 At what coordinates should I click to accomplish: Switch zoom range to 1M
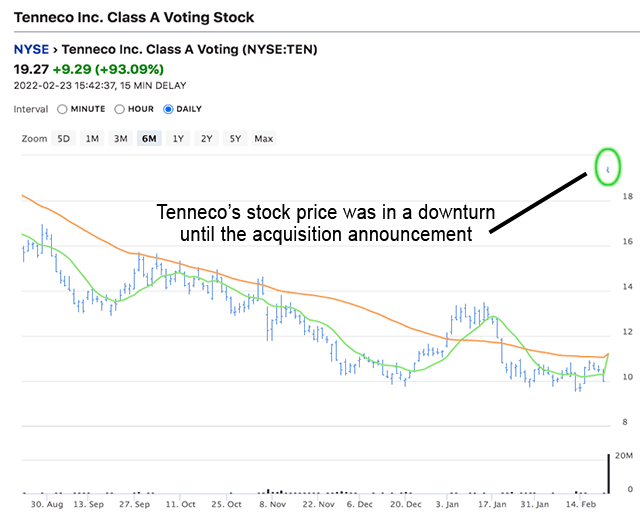click(x=92, y=139)
